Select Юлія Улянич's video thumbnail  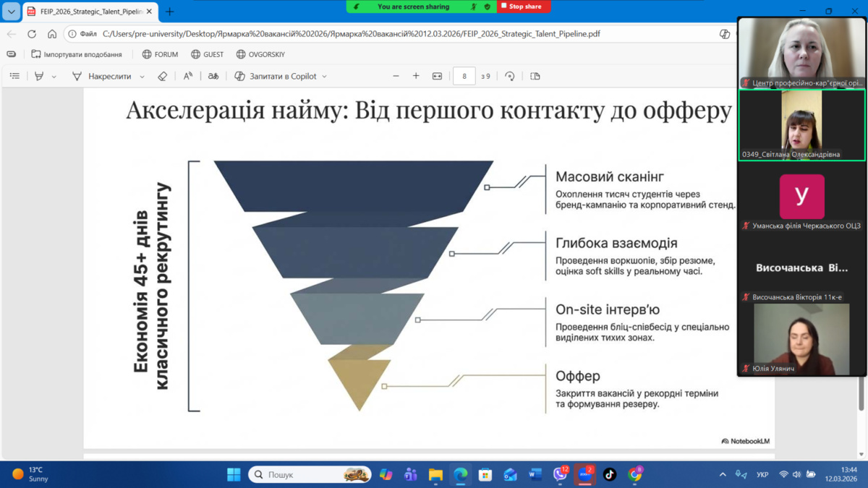[801, 338]
